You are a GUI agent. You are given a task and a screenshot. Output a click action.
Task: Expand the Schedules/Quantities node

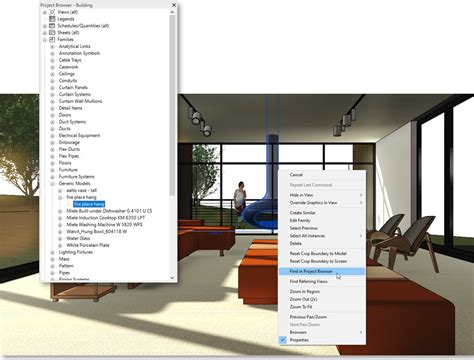tap(45, 26)
